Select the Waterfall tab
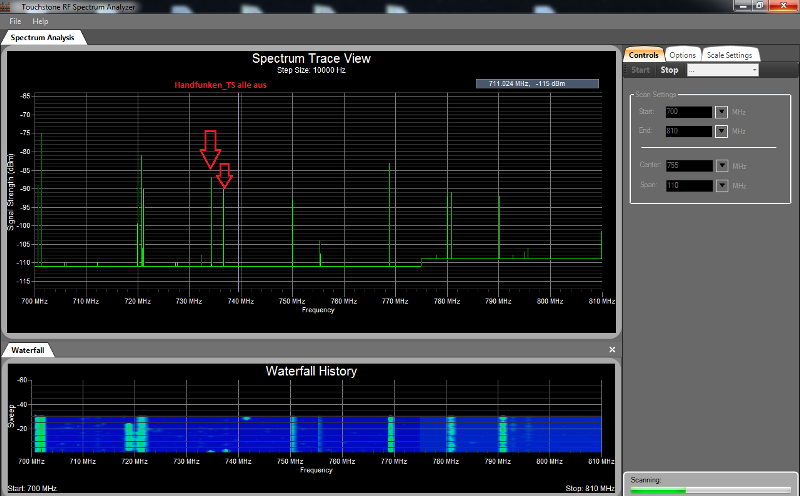The width and height of the screenshot is (800, 496). [28, 350]
